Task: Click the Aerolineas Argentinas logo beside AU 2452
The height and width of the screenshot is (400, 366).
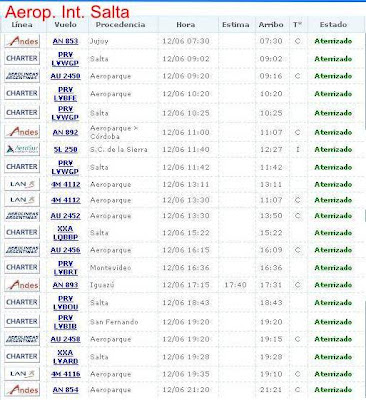Action: point(22,215)
